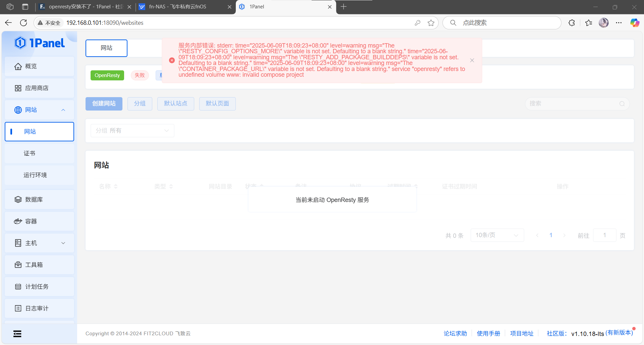
Task: Click the address bar URL
Action: tap(105, 23)
